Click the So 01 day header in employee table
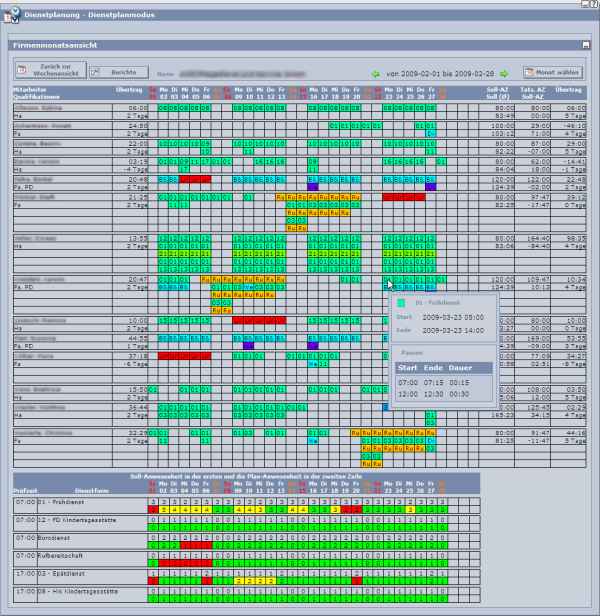The width and height of the screenshot is (600, 616). (x=152, y=93)
